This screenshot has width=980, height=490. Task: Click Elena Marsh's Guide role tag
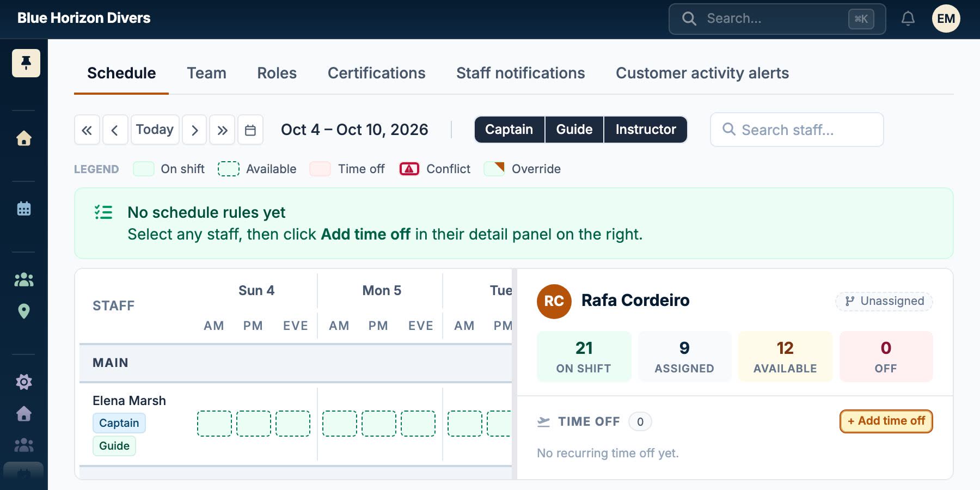point(114,446)
